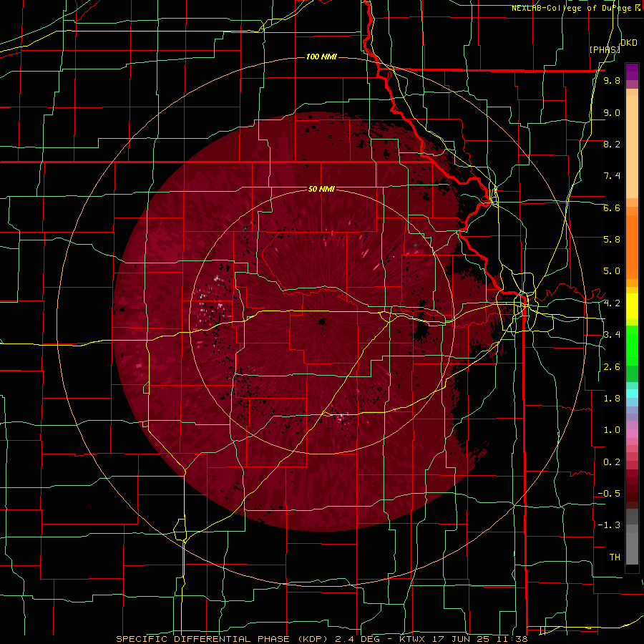The width and height of the screenshot is (644, 644).
Task: Pick the bright orange segment of the color bar
Action: [632, 247]
